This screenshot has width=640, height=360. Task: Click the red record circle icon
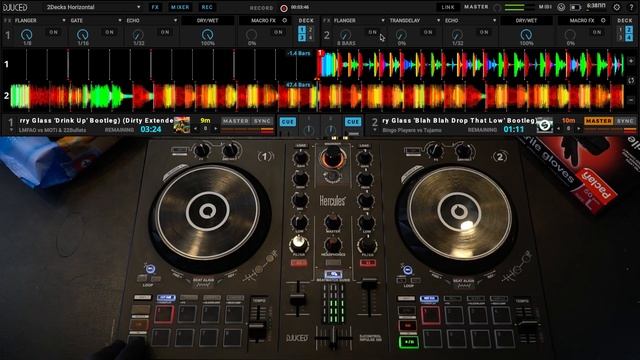tap(284, 8)
